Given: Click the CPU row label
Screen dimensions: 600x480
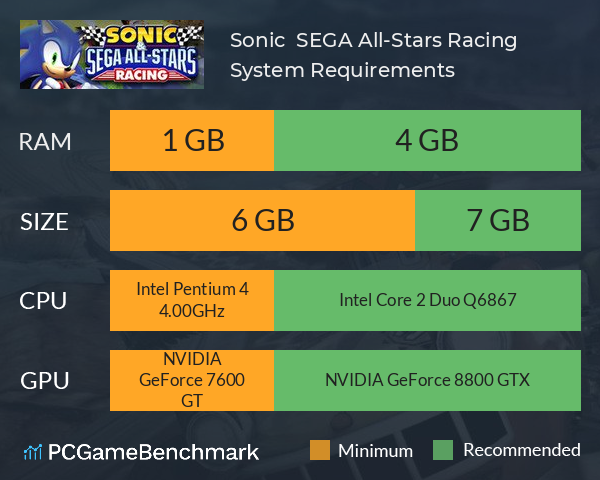Looking at the screenshot, I should tap(43, 301).
